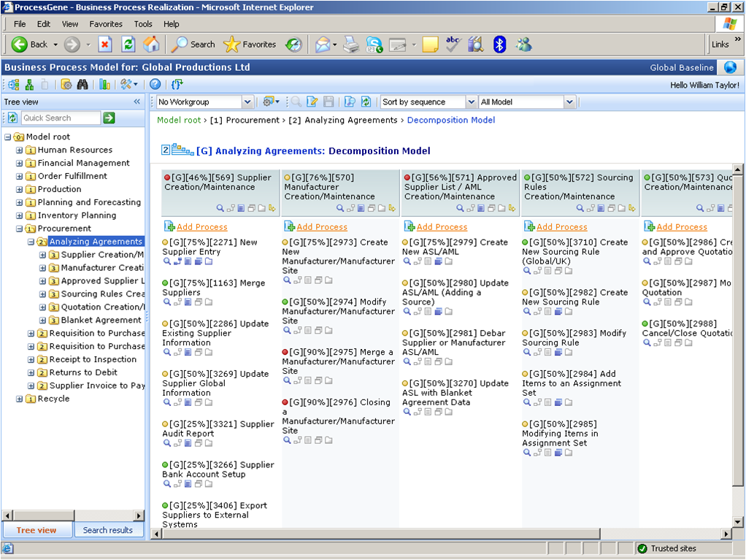Select Blanket Agreement node in the tree
The image size is (746, 560).
click(x=101, y=321)
